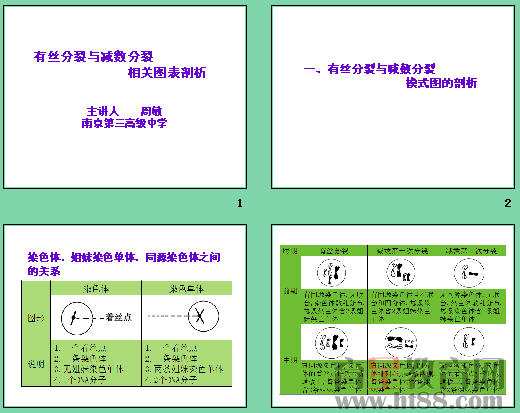
Task: Open slide 1 title slide thumbnail
Action: click(x=125, y=97)
